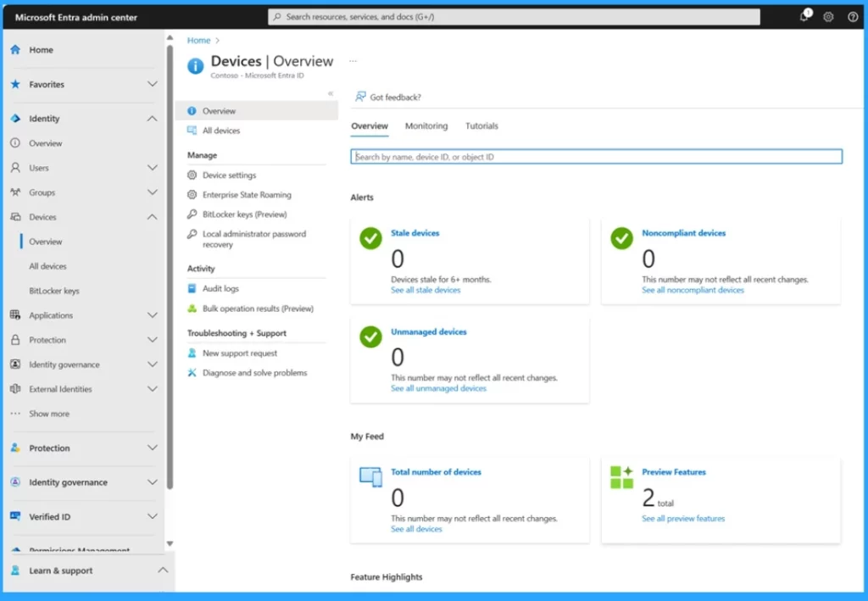Expand the External Identities chevron

(153, 389)
